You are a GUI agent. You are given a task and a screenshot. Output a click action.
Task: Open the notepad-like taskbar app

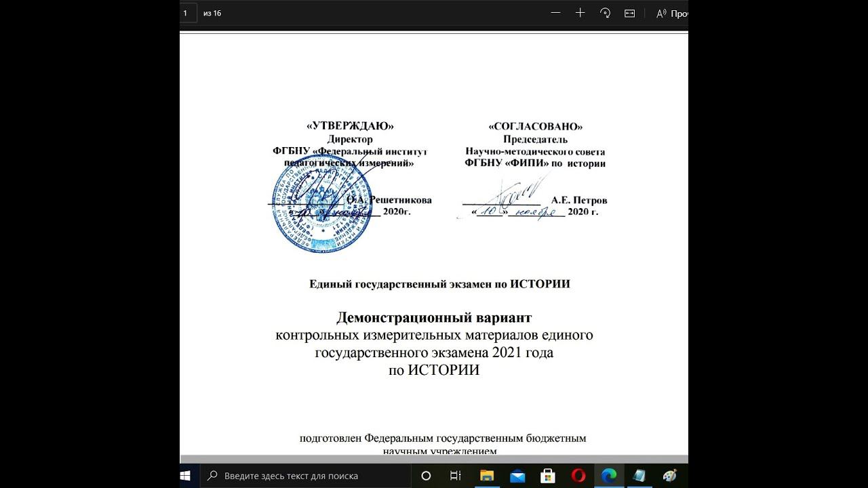(x=639, y=476)
